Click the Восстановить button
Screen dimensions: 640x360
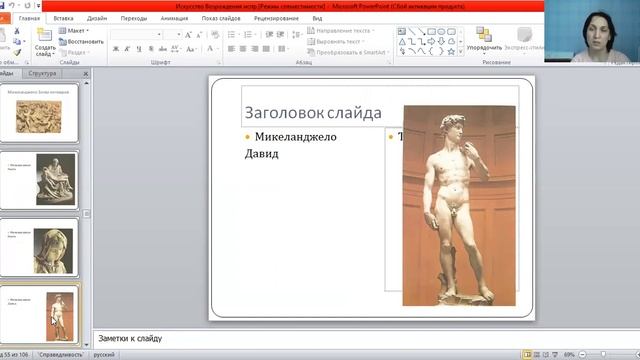[x=81, y=42]
